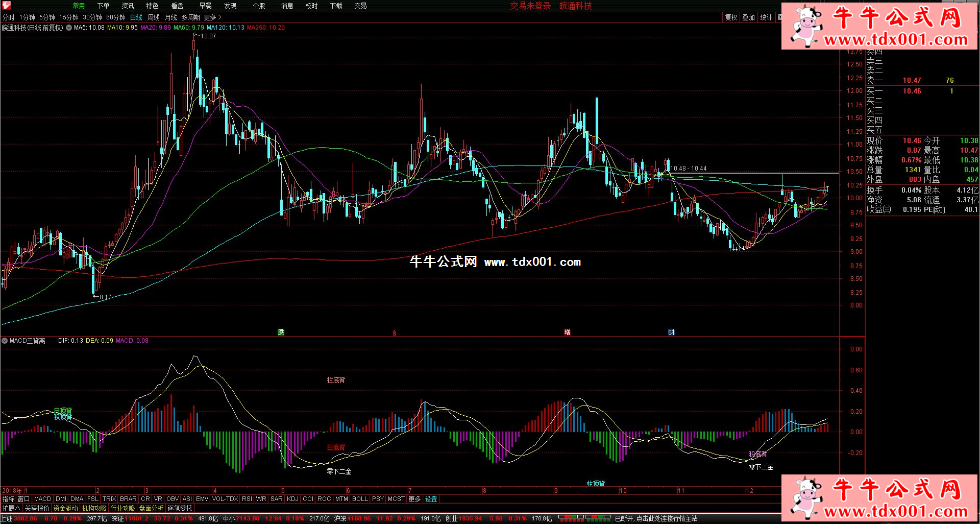Select the 5分钟 period
This screenshot has height=524, width=980.
pyautogui.click(x=47, y=17)
